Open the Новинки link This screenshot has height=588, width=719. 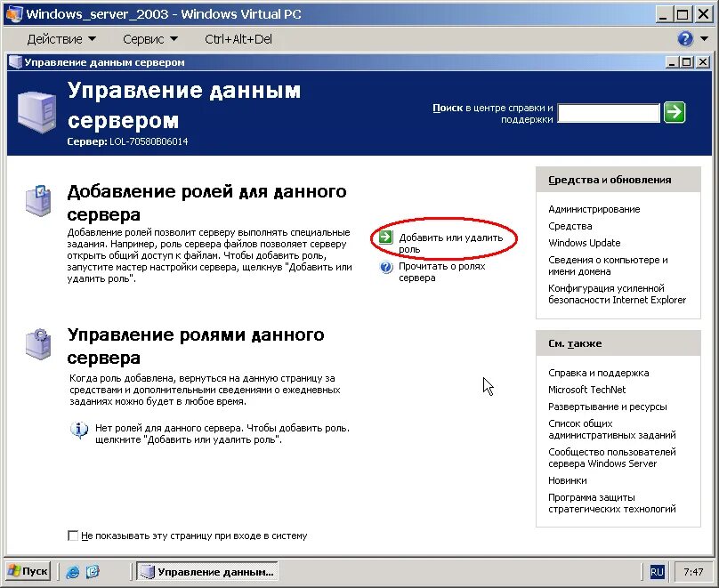567,480
